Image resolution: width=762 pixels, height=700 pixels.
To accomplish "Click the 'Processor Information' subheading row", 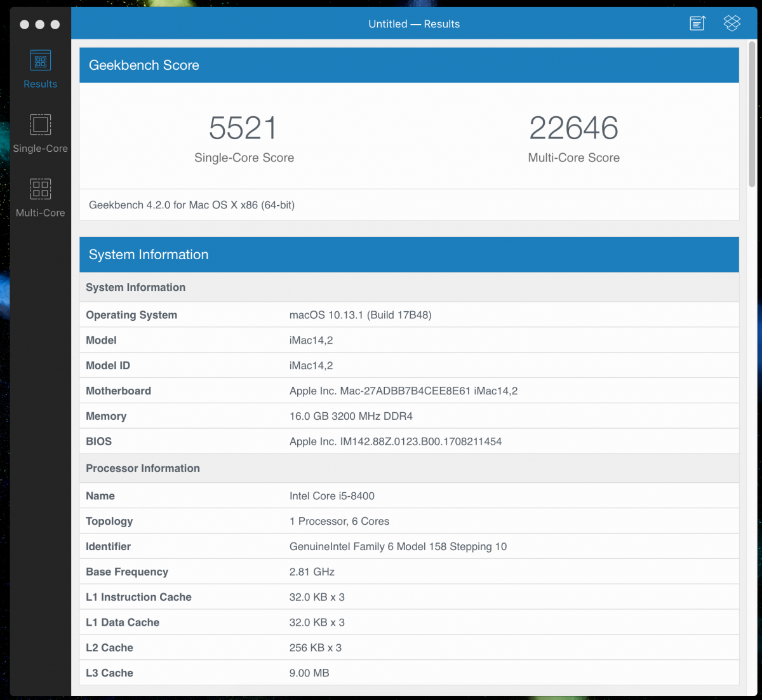I will [x=409, y=468].
